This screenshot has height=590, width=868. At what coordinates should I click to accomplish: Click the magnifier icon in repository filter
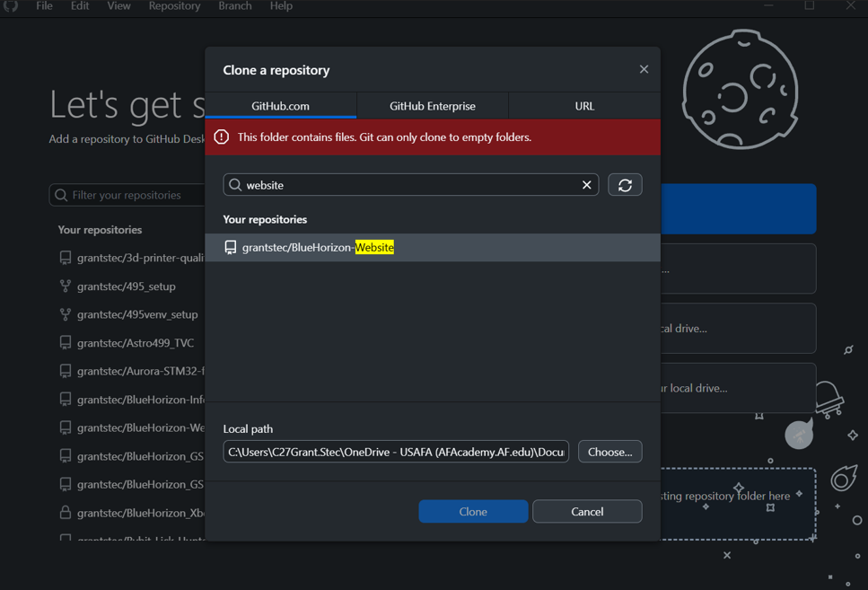61,195
